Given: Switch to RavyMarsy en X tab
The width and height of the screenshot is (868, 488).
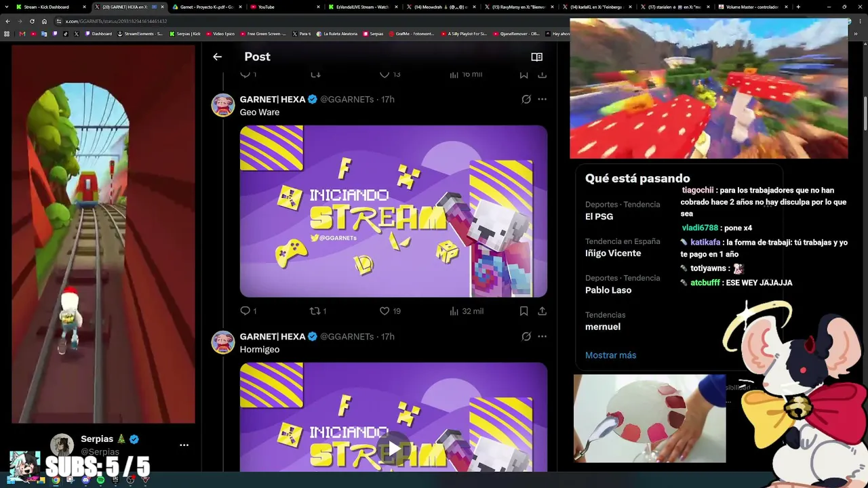Looking at the screenshot, I should pos(519,7).
